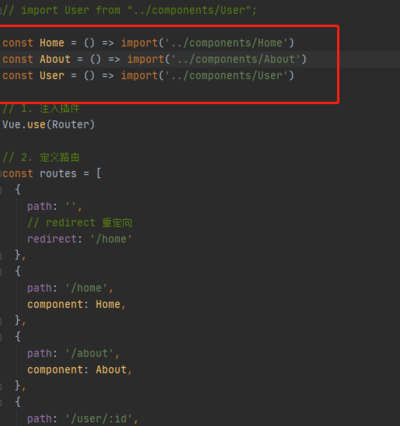The width and height of the screenshot is (400, 426).
Task: Collapse the '/home' route object fold marker
Action: [x=1, y=272]
